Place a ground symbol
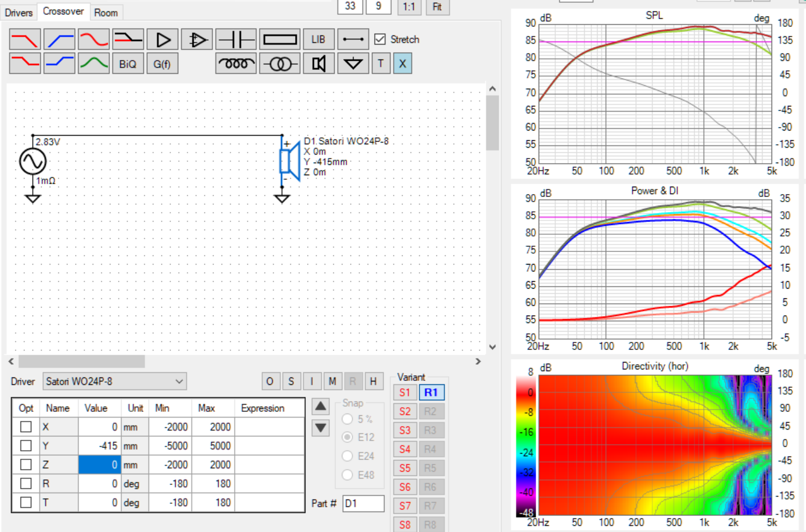The image size is (806, 532). [x=353, y=63]
